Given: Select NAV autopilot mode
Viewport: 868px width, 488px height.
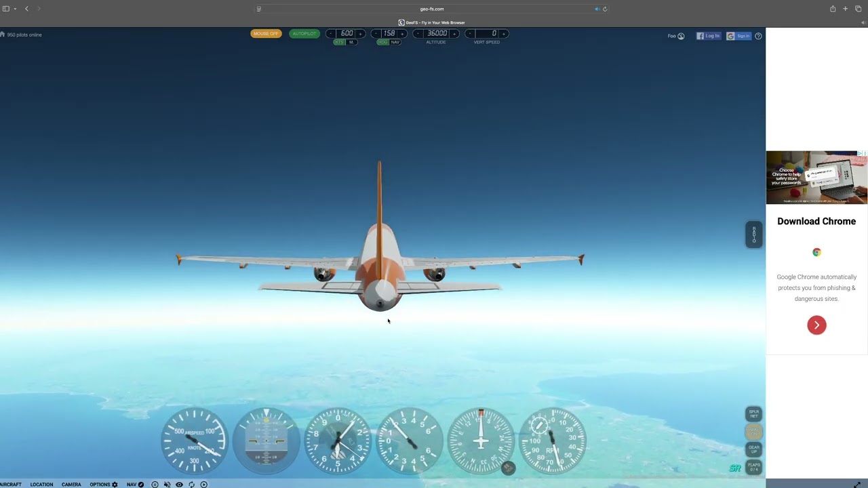Looking at the screenshot, I should pyautogui.click(x=395, y=42).
